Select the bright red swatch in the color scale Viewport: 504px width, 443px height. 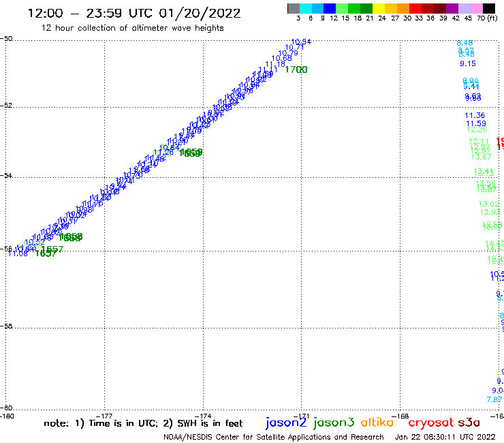click(415, 8)
